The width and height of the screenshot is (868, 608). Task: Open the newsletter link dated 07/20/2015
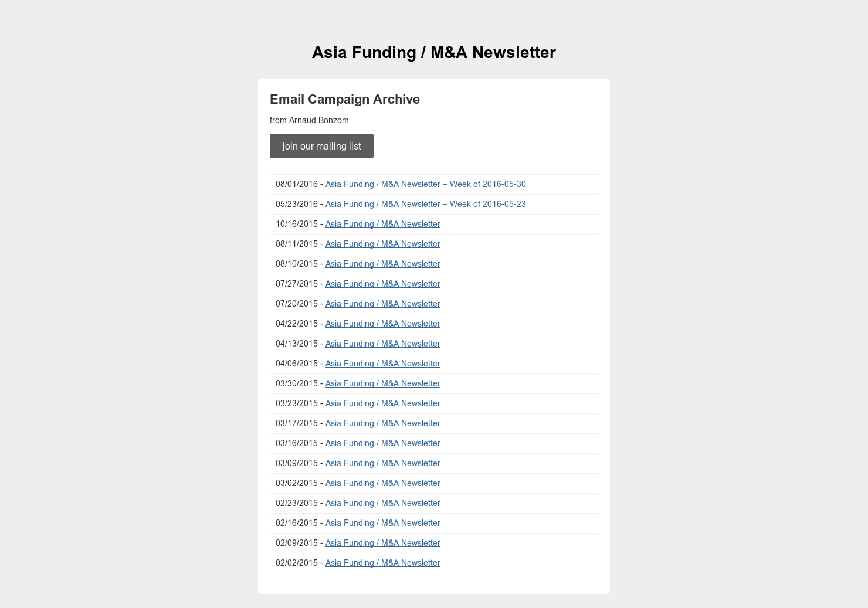click(x=383, y=304)
